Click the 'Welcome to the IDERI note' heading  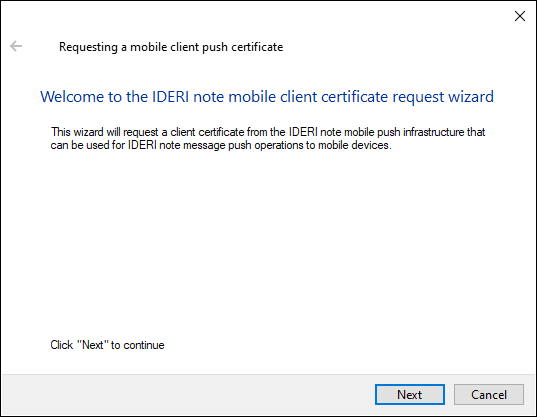click(267, 97)
